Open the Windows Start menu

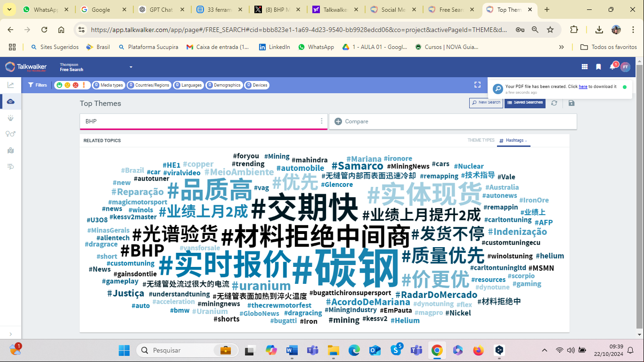(x=124, y=350)
